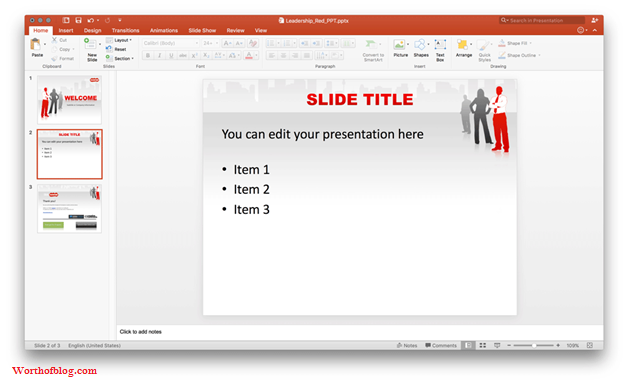Click the decrease indent icon
The height and width of the screenshot is (384, 628).
(x=305, y=43)
